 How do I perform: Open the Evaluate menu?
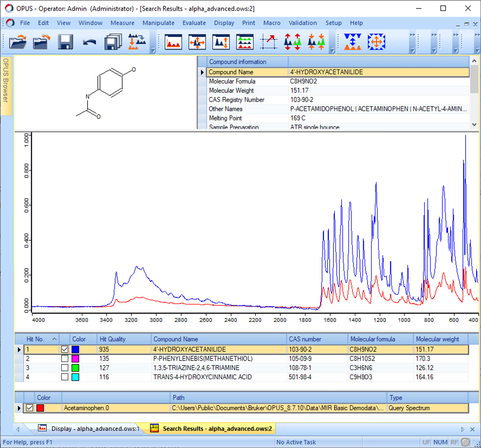pyautogui.click(x=194, y=23)
